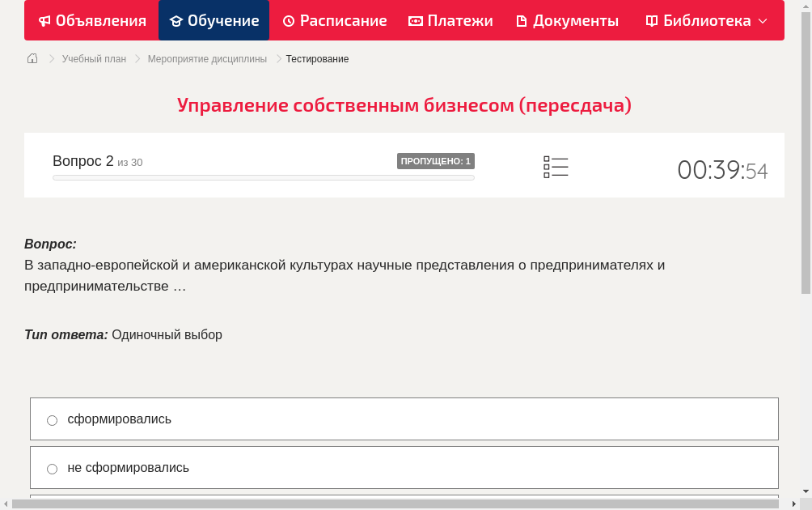The width and height of the screenshot is (812, 510).
Task: Click the clock icon beside Расписание
Action: [287, 20]
